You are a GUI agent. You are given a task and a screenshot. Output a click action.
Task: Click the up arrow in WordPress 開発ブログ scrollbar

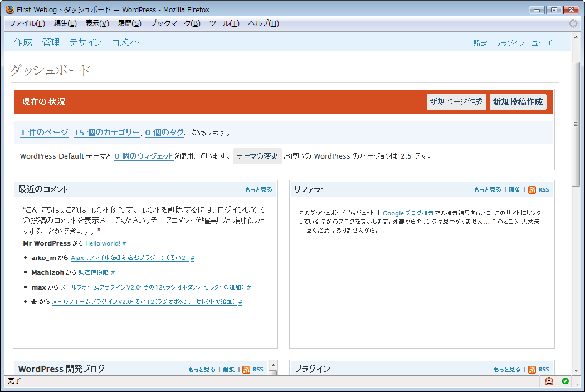coord(273,365)
